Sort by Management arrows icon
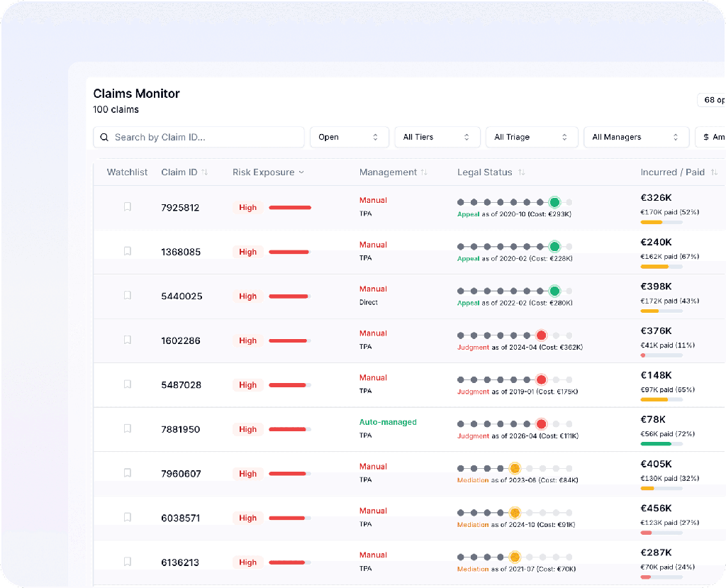The width and height of the screenshot is (726, 588). click(x=424, y=172)
